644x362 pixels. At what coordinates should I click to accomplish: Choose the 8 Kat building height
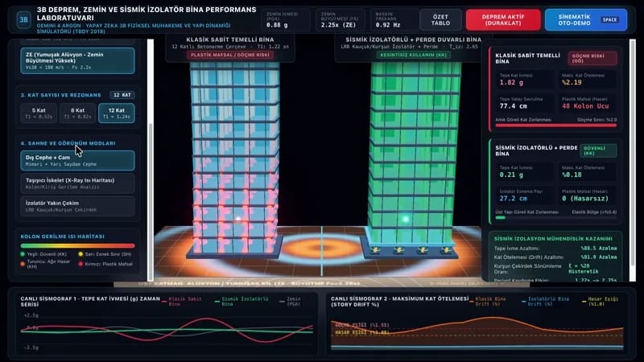[77, 113]
